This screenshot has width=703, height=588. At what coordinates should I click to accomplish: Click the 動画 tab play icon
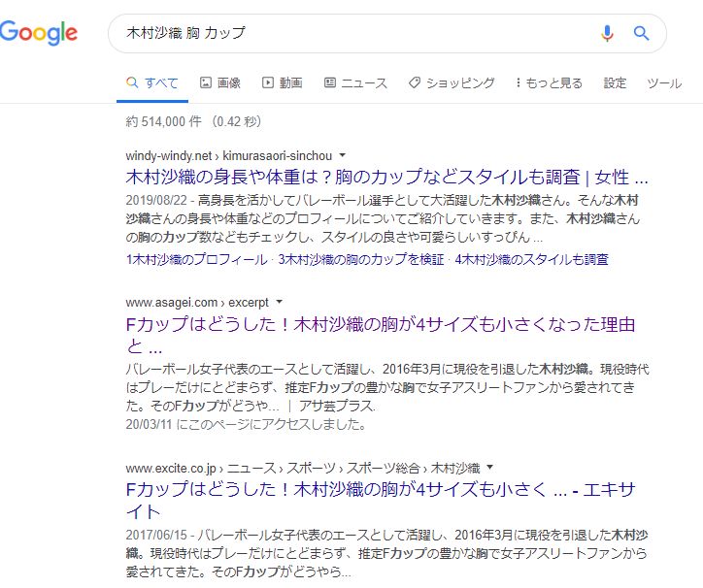pyautogui.click(x=268, y=82)
